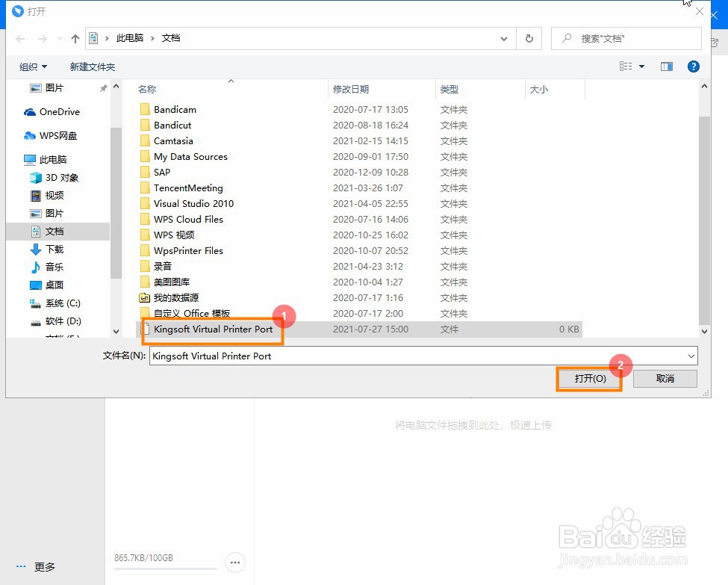The height and width of the screenshot is (585, 728).
Task: Select the Camtasia folder
Action: tap(173, 140)
